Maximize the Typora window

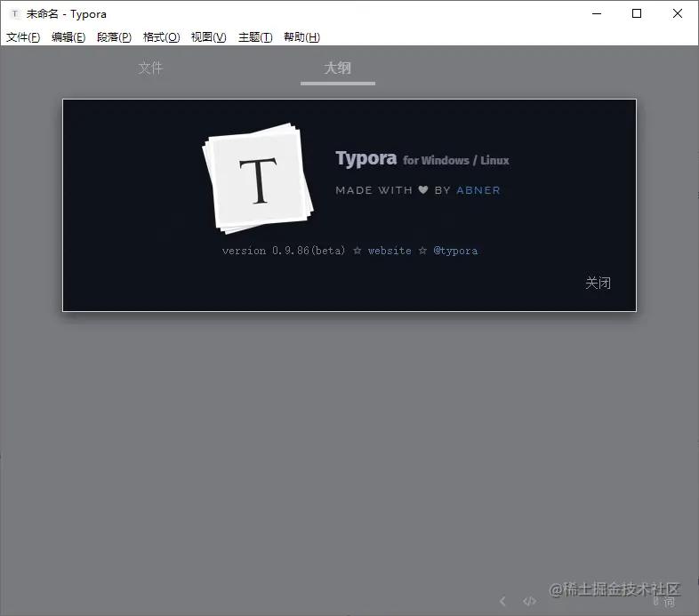click(637, 14)
